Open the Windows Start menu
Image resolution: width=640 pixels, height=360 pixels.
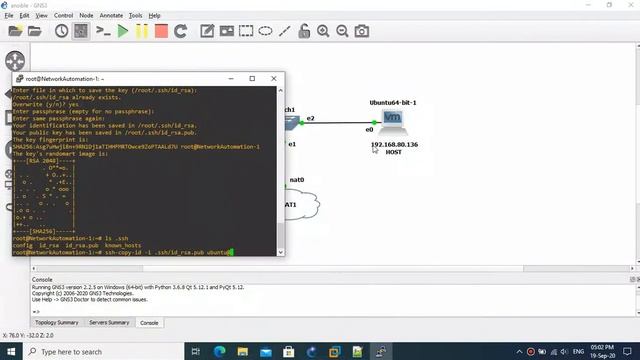(x=11, y=351)
